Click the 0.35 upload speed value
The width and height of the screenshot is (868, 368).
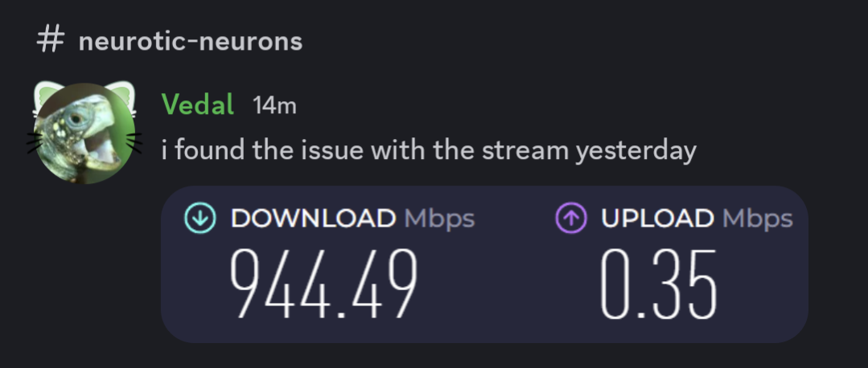(x=659, y=284)
